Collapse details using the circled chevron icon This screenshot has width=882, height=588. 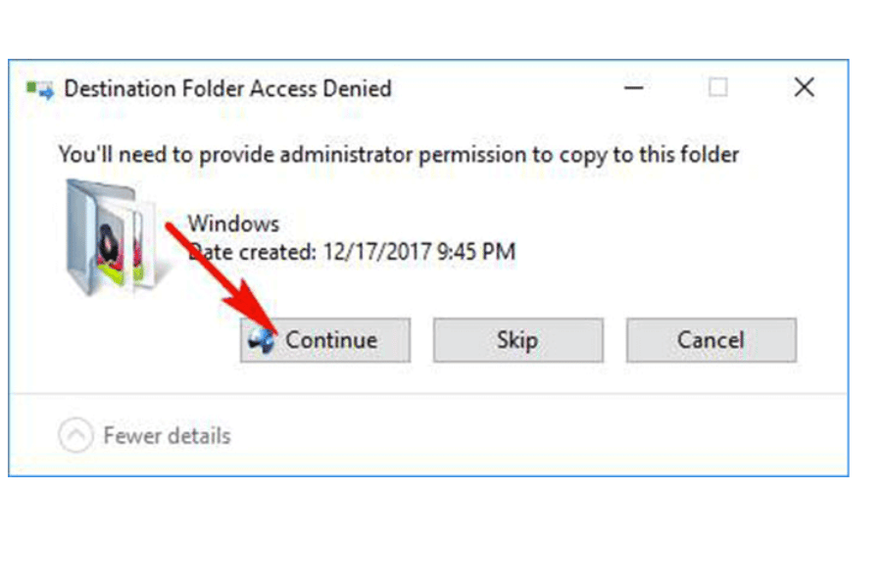75,435
